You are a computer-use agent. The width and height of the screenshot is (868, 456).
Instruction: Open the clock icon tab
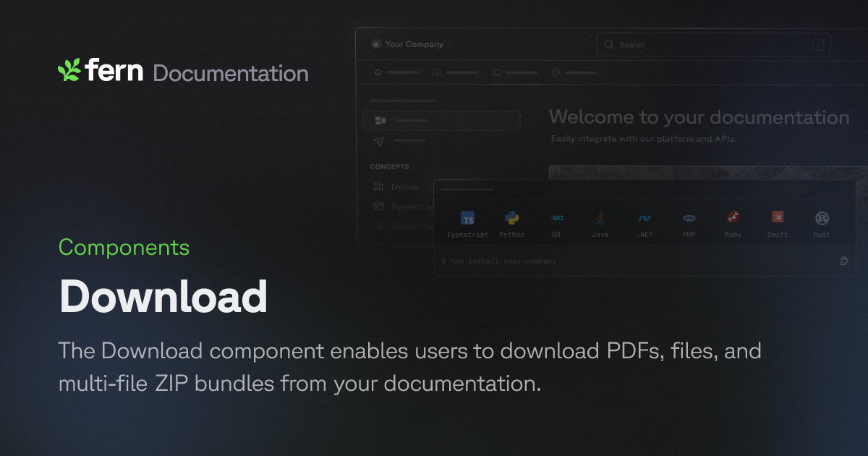(556, 72)
